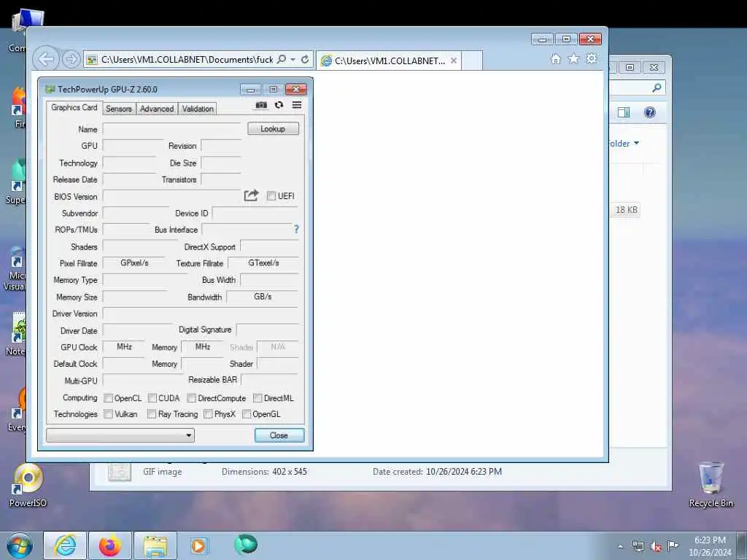This screenshot has width=747, height=560.
Task: Open the Internet Explorer Home page icon
Action: [555, 58]
